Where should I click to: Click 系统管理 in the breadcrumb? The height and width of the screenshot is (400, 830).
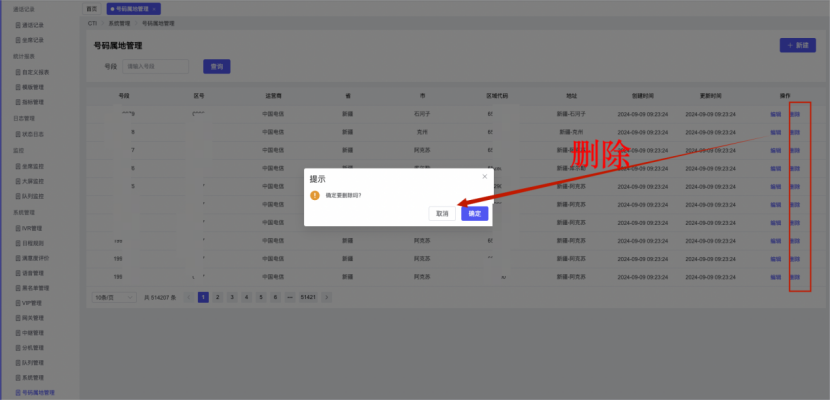[119, 22]
